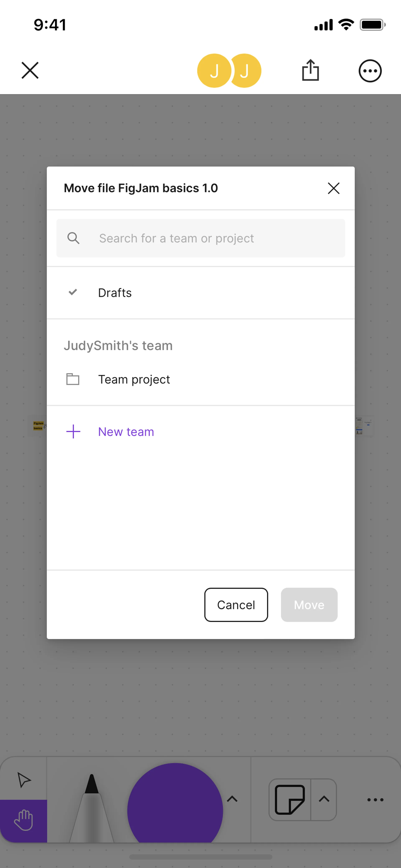
Task: Choose Team project folder
Action: tap(134, 379)
